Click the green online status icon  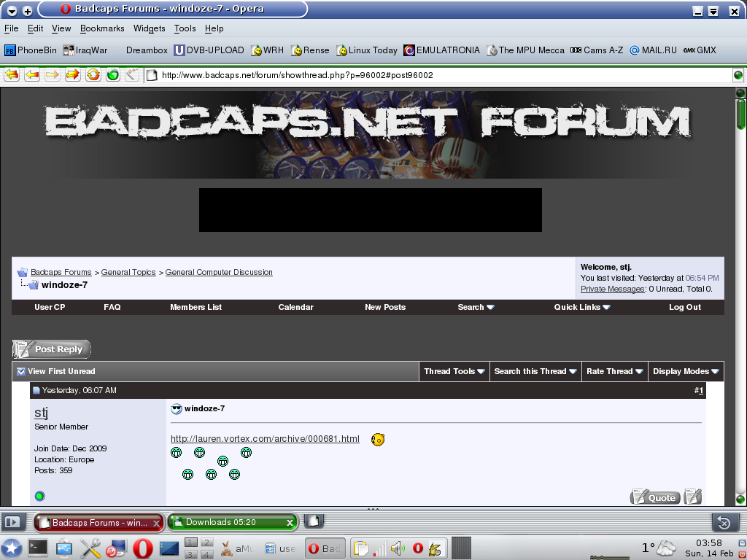(x=39, y=496)
